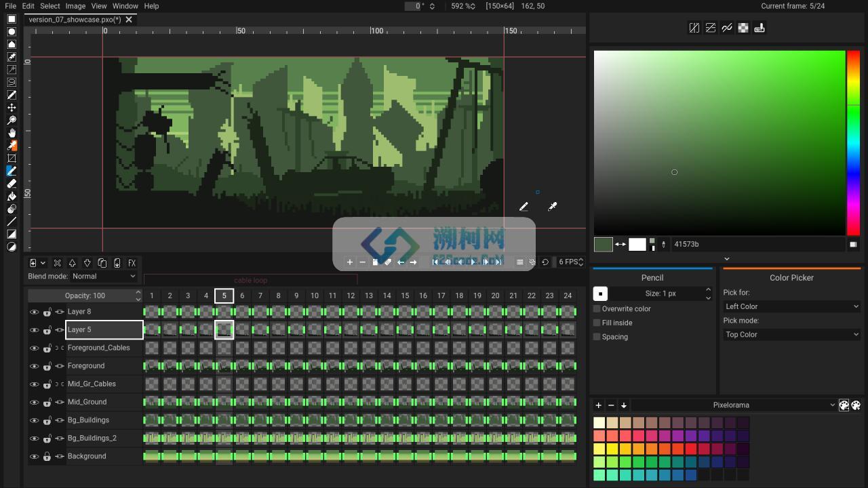The height and width of the screenshot is (488, 868).
Task: Select the Lasso selection tool
Action: (12, 82)
